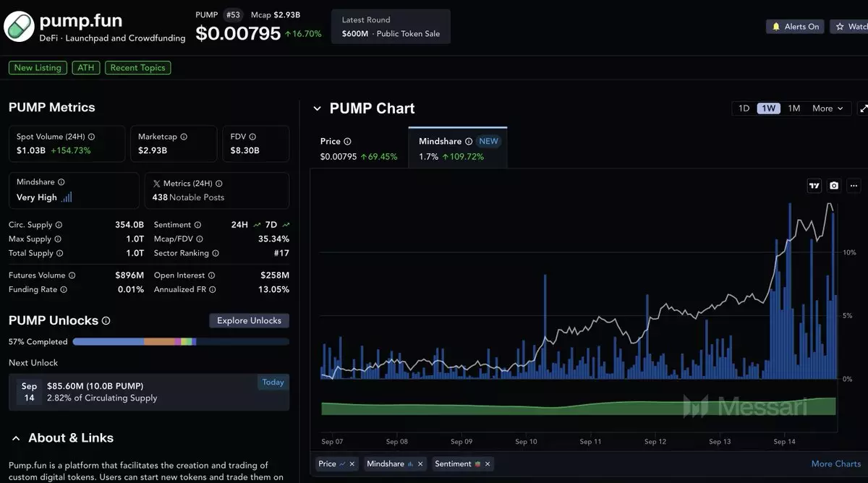
Task: Open info icon beside Open Interest
Action: (211, 275)
